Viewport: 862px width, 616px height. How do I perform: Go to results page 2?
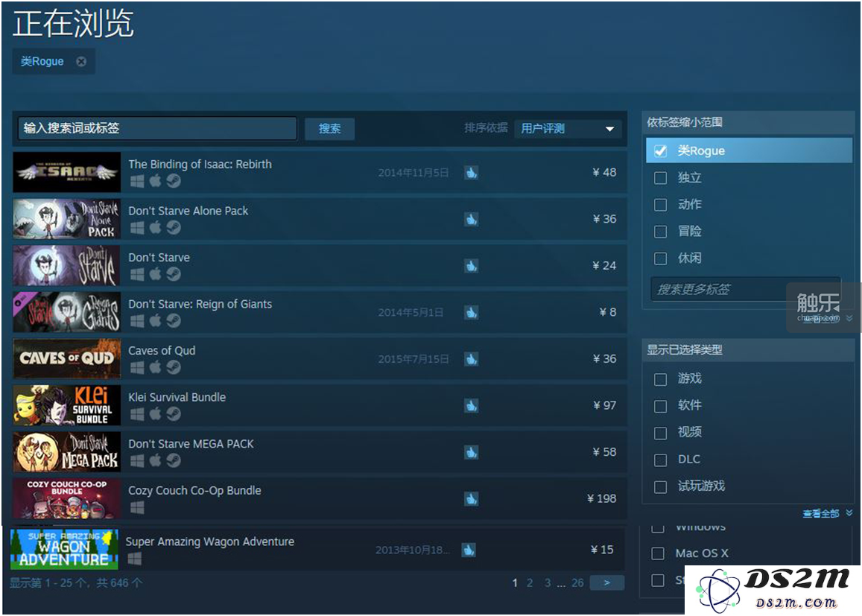pyautogui.click(x=530, y=583)
